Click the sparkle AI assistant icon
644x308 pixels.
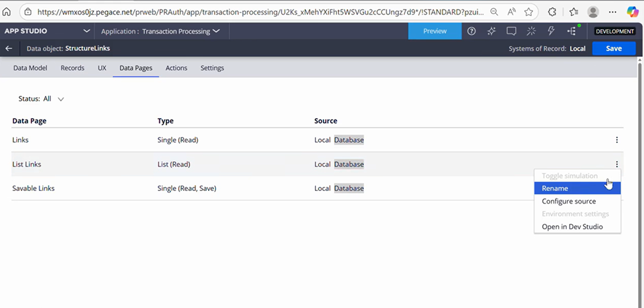[x=491, y=31]
